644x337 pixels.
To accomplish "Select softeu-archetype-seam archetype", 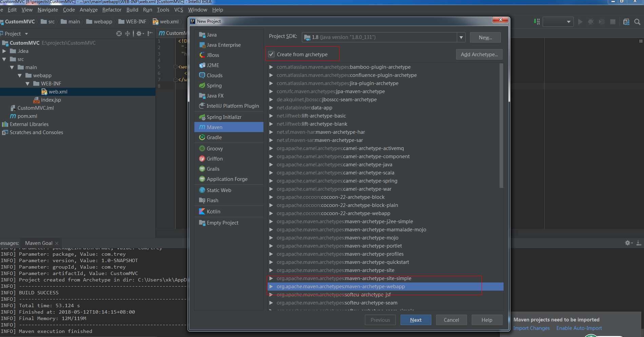I will 385,303.
